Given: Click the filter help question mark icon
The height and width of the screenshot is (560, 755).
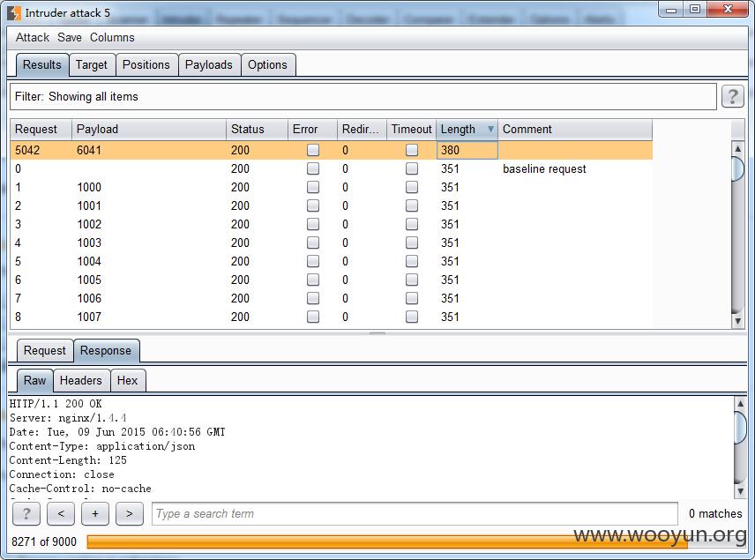Looking at the screenshot, I should pyautogui.click(x=732, y=96).
